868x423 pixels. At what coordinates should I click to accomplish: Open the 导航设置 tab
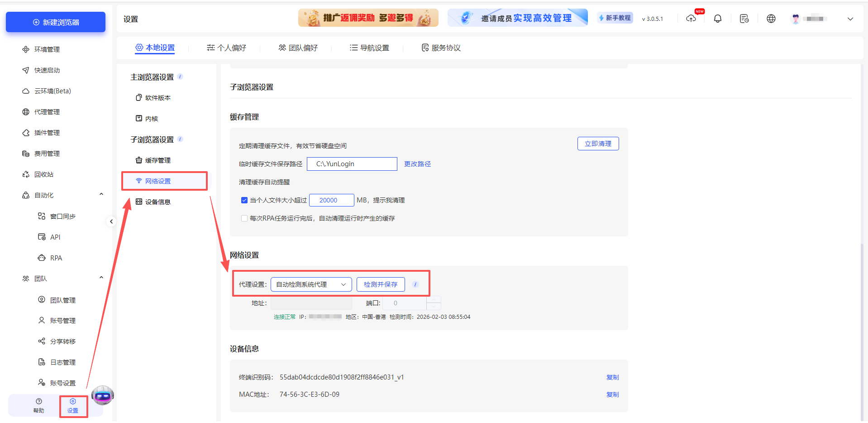(x=369, y=48)
